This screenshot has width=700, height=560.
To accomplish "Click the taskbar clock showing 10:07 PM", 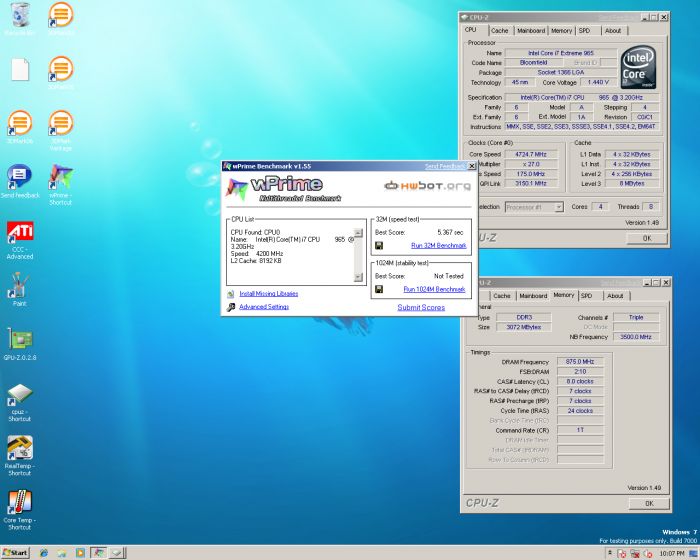I will (671, 553).
